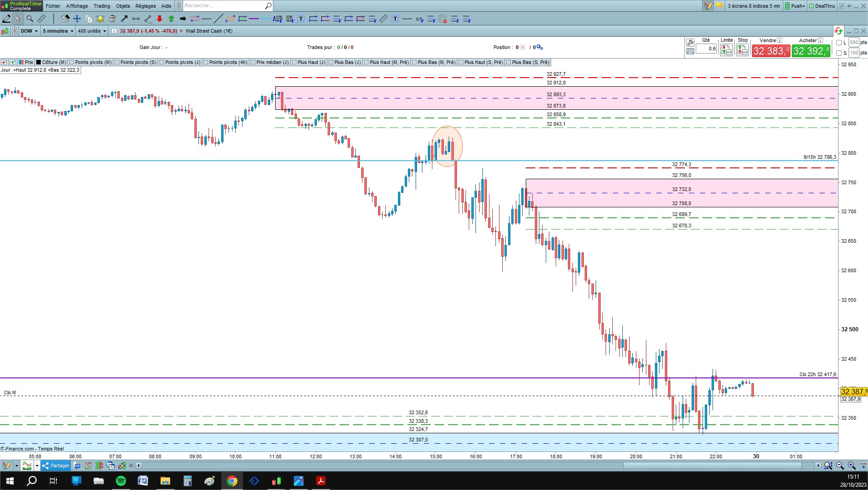Viewport: 868px width, 490px height.
Task: Open the 400 unités dropdown
Action: pyautogui.click(x=92, y=31)
